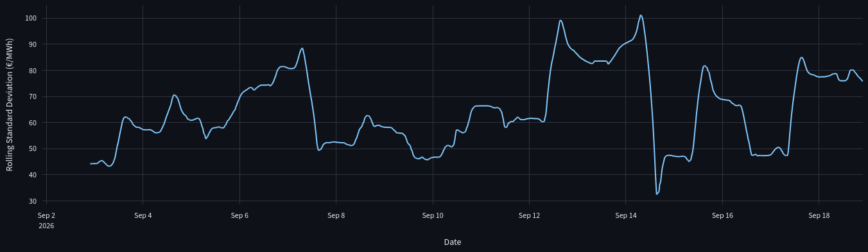
Task: Click the Sep 18 x-axis label
Action: (819, 216)
